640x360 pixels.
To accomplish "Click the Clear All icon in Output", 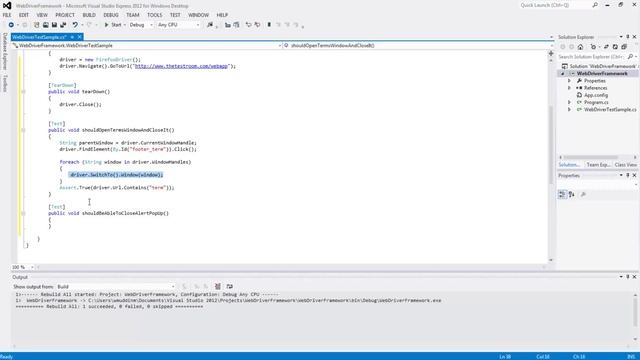I will point(218,287).
